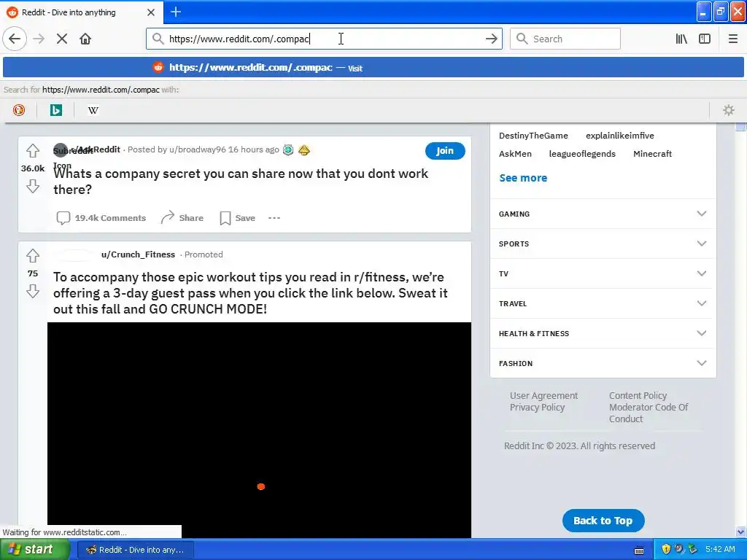
Task: Join the AskReddit community
Action: coord(445,151)
